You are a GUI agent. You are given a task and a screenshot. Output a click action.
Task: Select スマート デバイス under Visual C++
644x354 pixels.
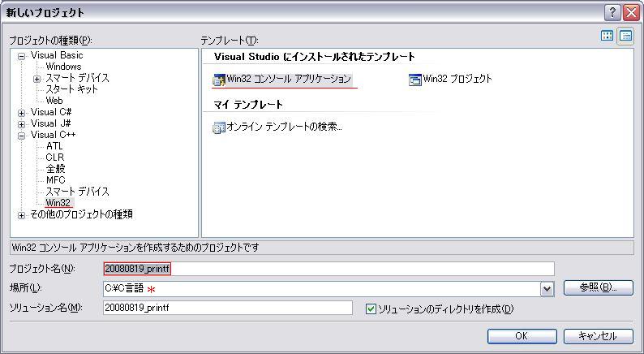point(77,191)
